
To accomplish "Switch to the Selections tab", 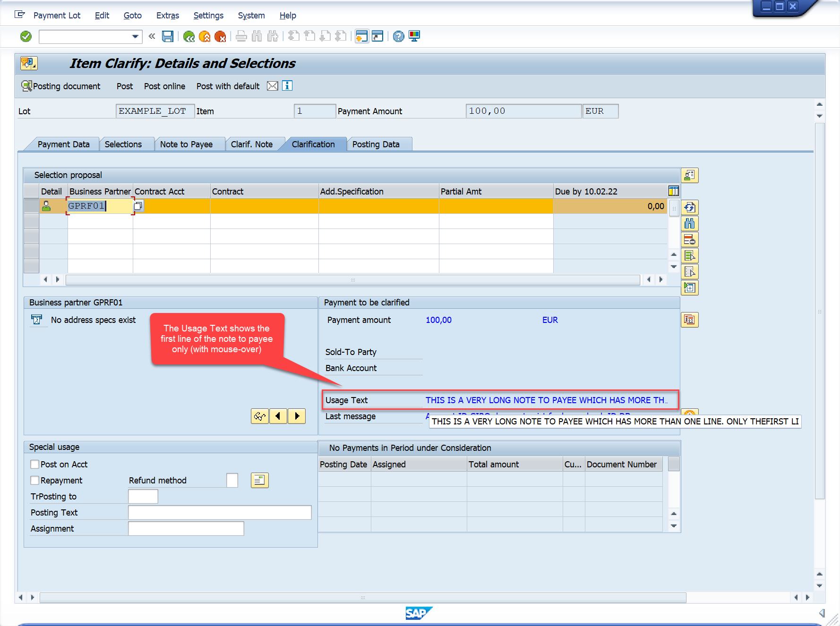I will click(x=123, y=144).
